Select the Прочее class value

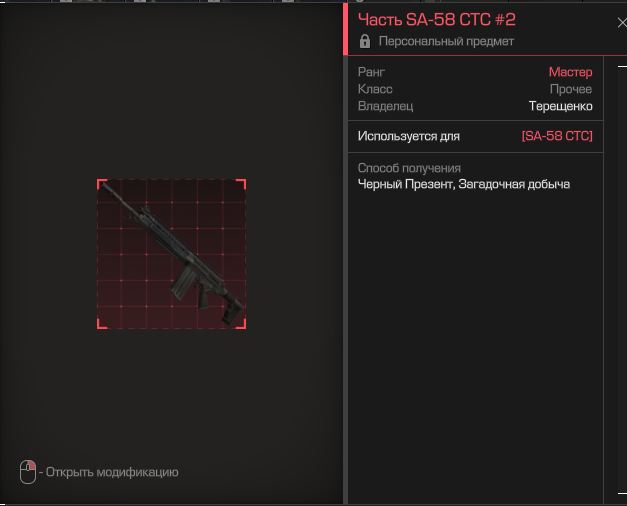(x=571, y=89)
